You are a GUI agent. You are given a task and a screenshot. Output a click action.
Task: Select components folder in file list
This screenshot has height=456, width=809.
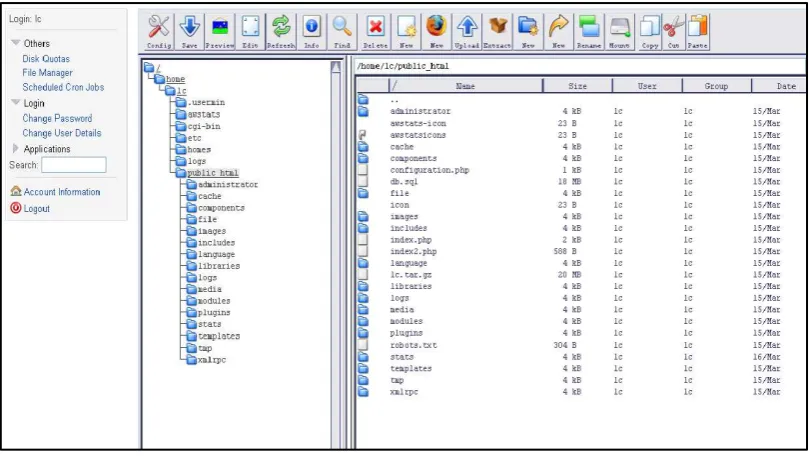[413, 158]
